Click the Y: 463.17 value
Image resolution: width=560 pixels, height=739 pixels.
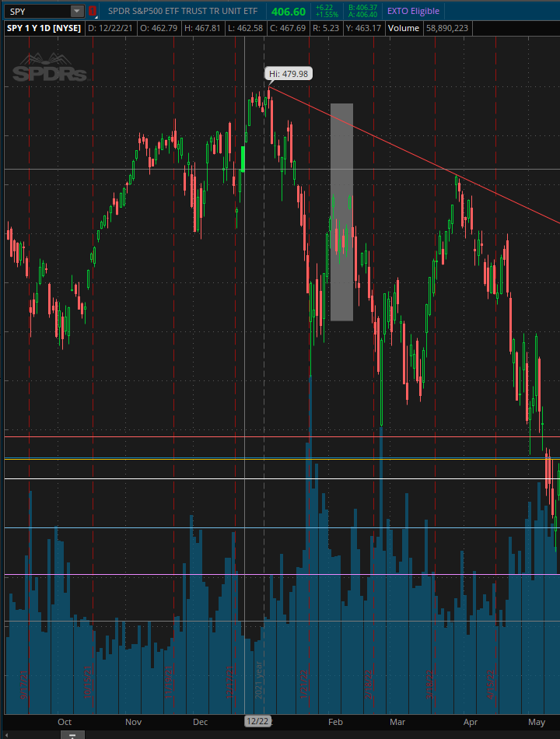(x=363, y=28)
